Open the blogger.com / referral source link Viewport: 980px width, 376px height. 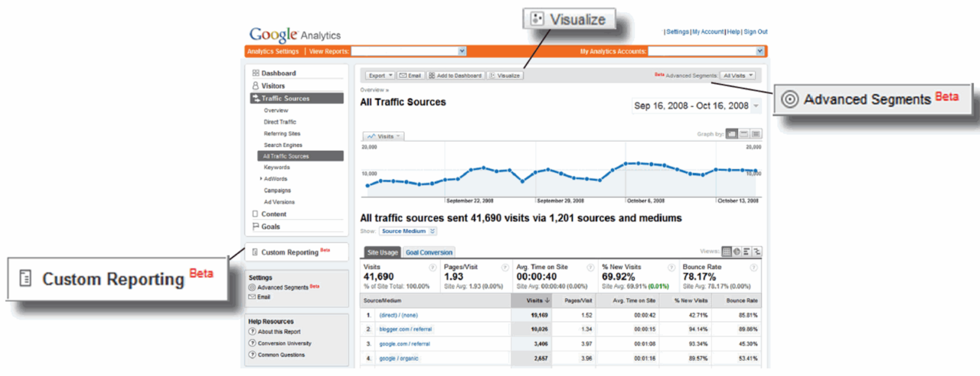click(405, 329)
